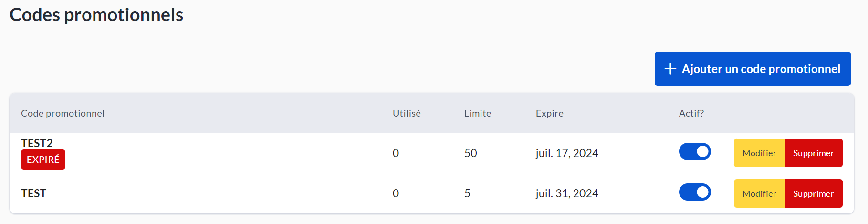The height and width of the screenshot is (224, 868).
Task: Click the 'Codes promotionnels' page heading
Action: tap(96, 15)
